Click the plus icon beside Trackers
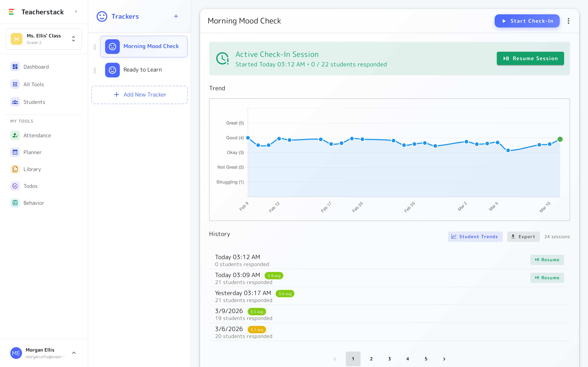This screenshot has width=588, height=367. (x=176, y=16)
